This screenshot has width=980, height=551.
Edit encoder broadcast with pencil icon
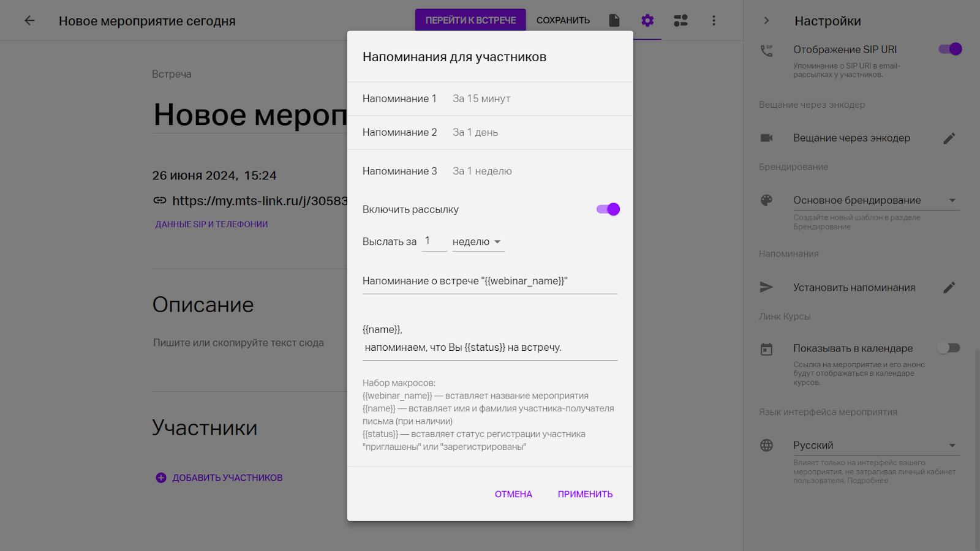point(949,138)
